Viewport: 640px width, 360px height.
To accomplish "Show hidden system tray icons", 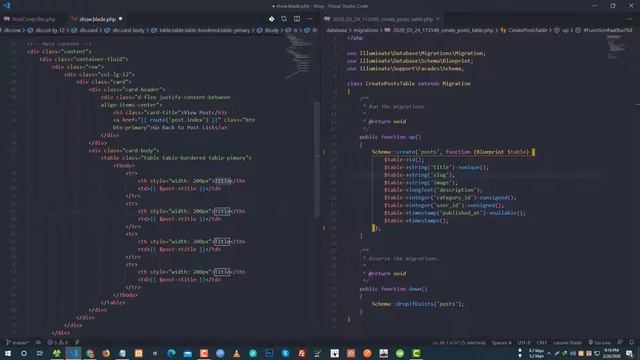I will coord(549,353).
